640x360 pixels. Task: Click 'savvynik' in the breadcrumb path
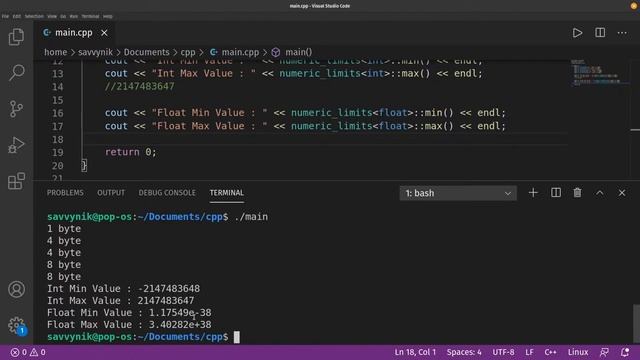[96, 52]
